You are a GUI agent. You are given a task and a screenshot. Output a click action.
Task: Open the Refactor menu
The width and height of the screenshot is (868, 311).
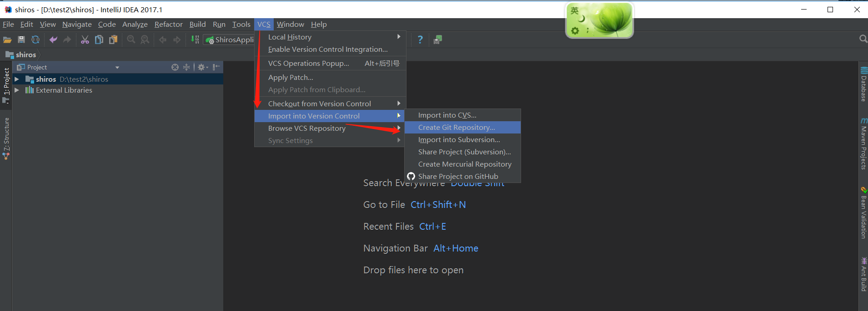coord(169,25)
